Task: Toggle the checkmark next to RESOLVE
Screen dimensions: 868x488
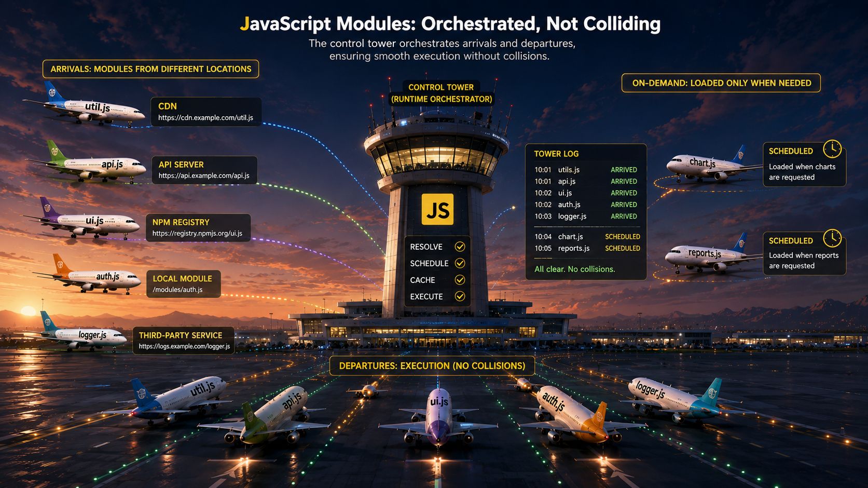Action: tap(460, 247)
